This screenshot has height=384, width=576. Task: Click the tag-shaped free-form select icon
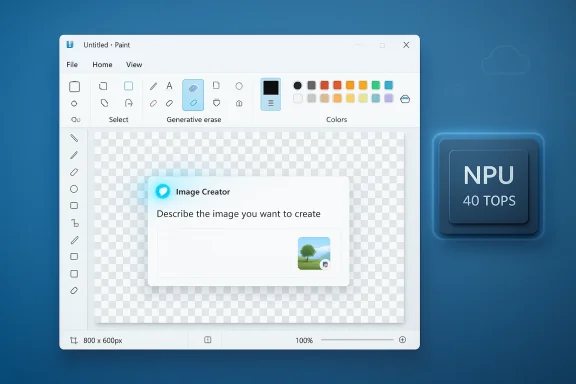point(104,103)
